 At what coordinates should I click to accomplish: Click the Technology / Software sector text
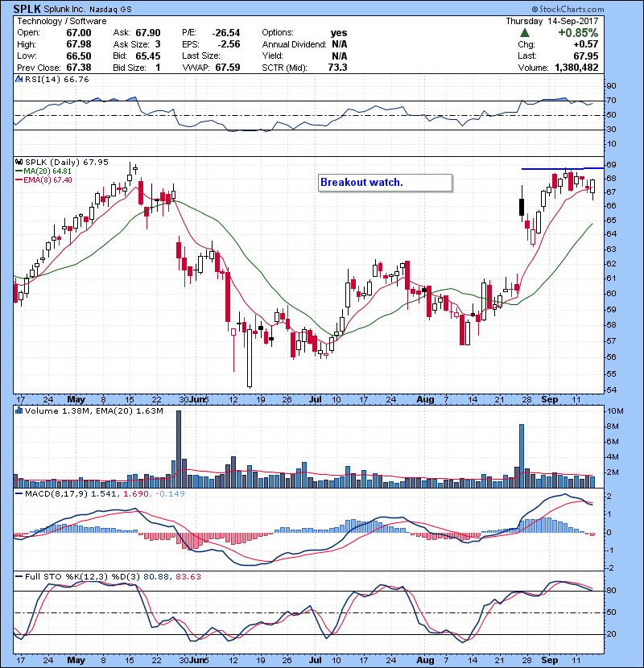pyautogui.click(x=62, y=21)
